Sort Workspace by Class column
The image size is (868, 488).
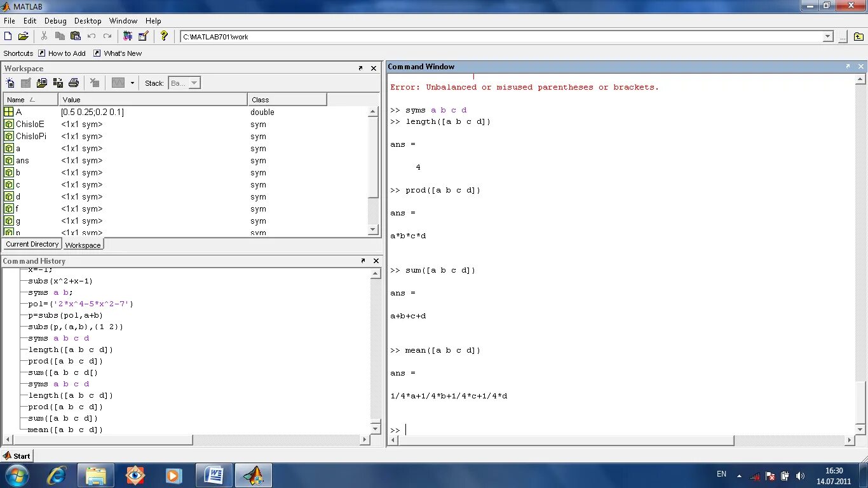point(287,100)
